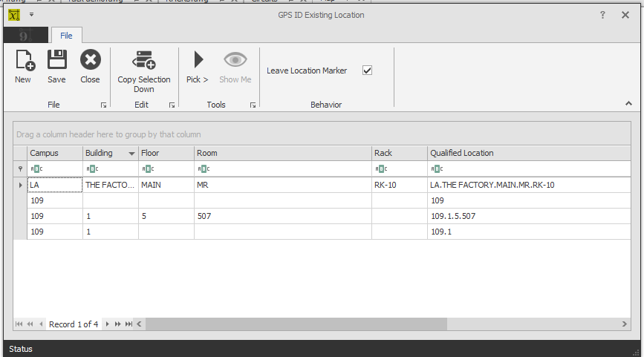644x357 pixels.
Task: Select the 109.1 qualified location cell
Action: click(529, 232)
